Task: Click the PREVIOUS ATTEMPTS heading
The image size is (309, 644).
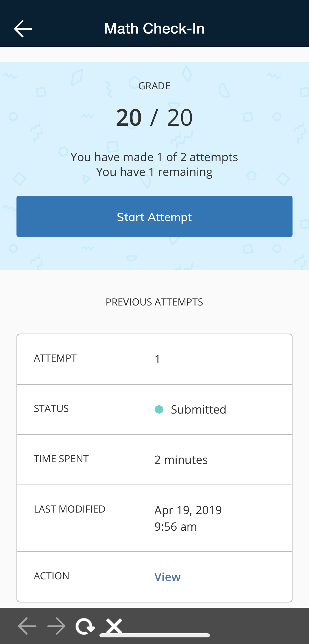Action: click(x=154, y=302)
